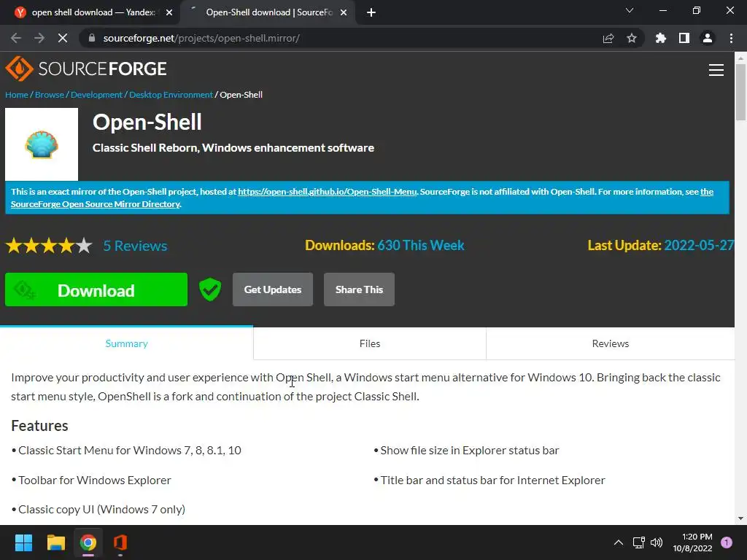Click the 630 This Week downloads value
Viewport: 747px width, 560px height.
(421, 245)
